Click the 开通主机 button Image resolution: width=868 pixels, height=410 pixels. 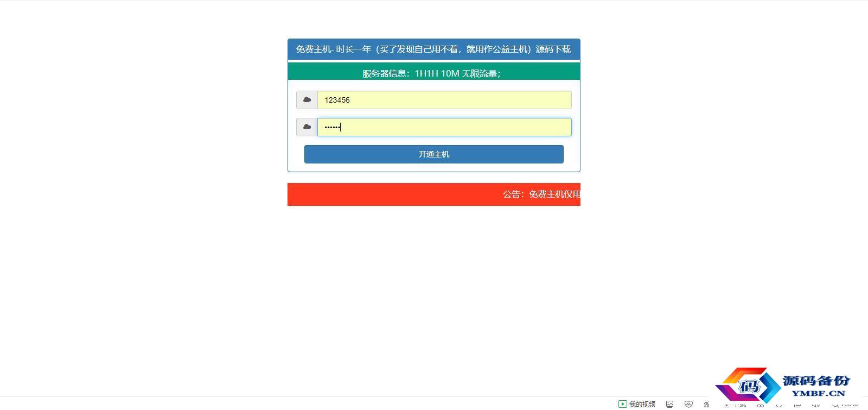[434, 154]
